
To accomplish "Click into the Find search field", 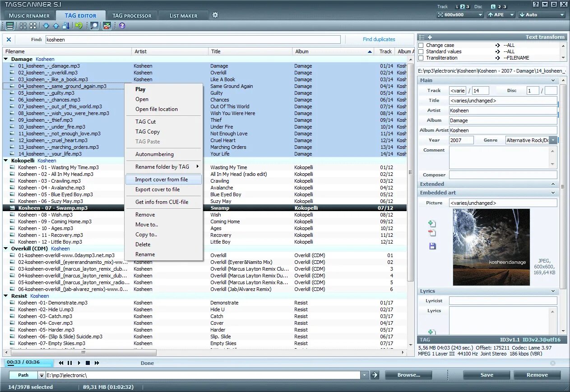I will (193, 40).
